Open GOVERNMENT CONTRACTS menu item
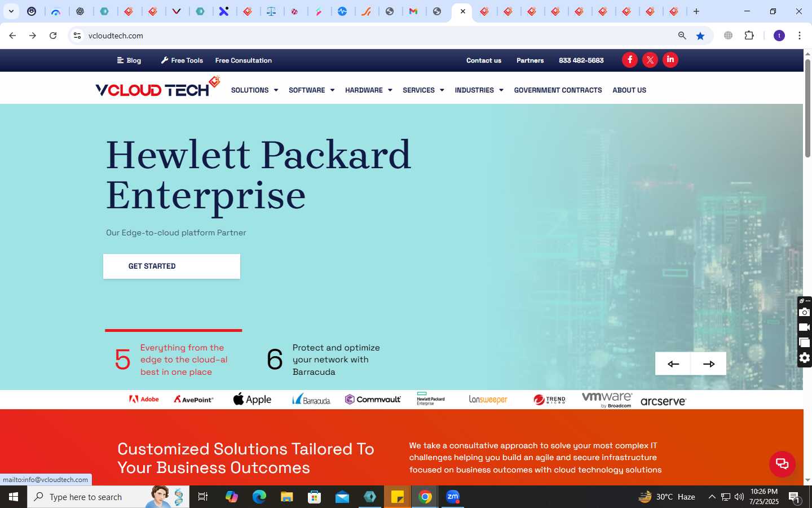812x508 pixels. [x=558, y=90]
